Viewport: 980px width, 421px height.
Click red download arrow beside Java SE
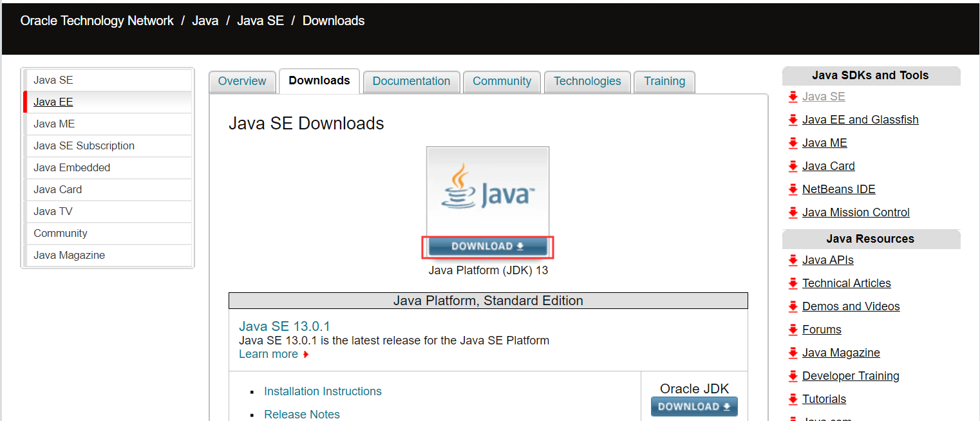pyautogui.click(x=793, y=97)
